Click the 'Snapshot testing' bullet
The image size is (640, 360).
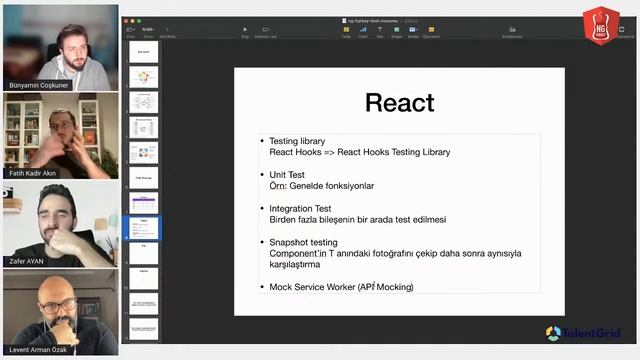303,242
